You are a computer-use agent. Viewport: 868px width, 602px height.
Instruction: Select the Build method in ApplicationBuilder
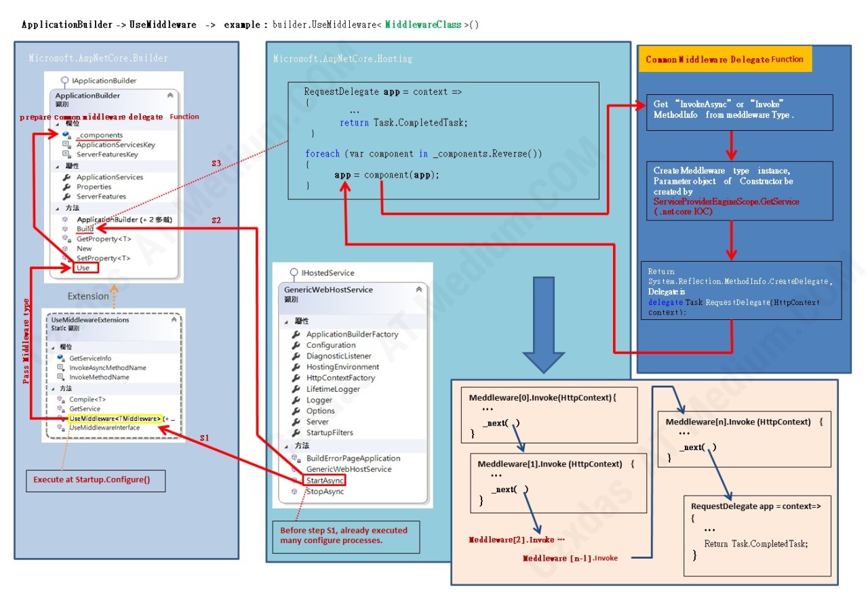(x=85, y=229)
